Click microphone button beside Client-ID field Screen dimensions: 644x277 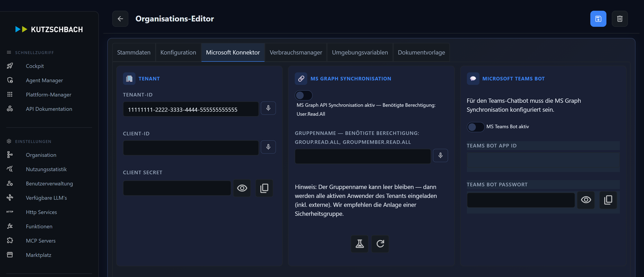(268, 147)
